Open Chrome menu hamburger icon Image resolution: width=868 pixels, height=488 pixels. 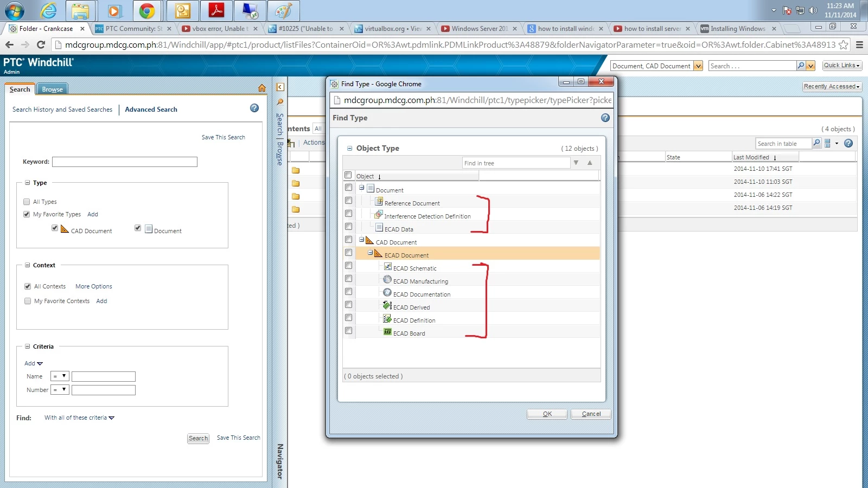pyautogui.click(x=859, y=44)
